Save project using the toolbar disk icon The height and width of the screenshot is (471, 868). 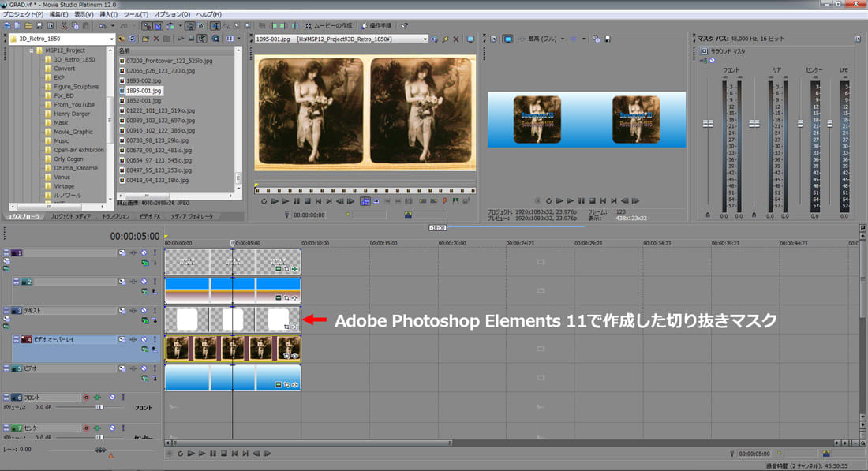tap(39, 26)
